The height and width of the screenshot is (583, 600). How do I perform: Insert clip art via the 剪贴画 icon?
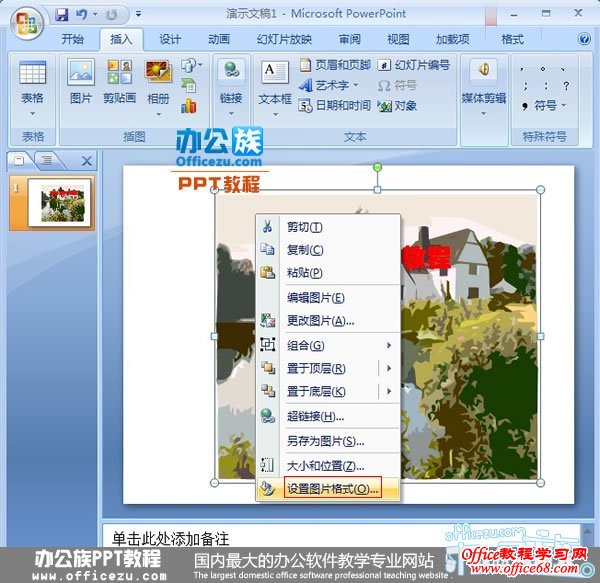pyautogui.click(x=119, y=72)
